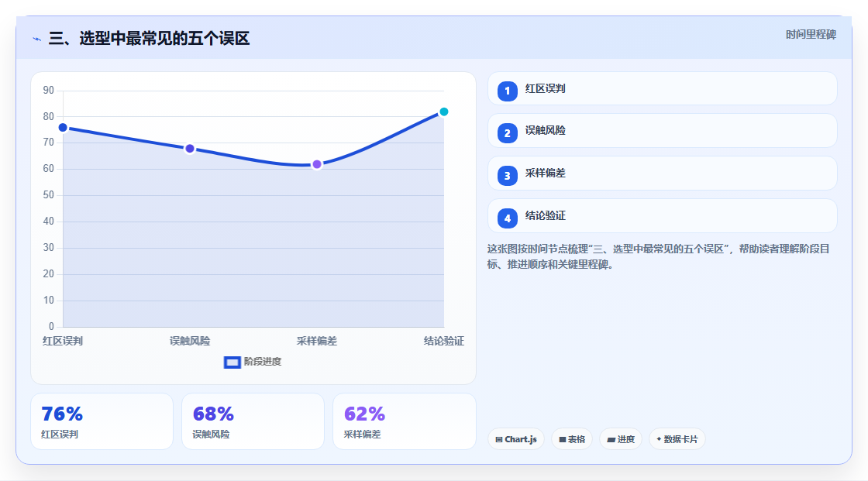The image size is (868, 481).
Task: Click the heading 三、选型中最常见的五个误区
Action: pos(149,38)
